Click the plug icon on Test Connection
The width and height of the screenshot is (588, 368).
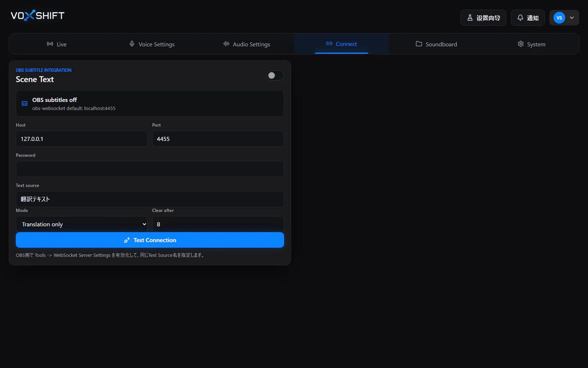[127, 240]
